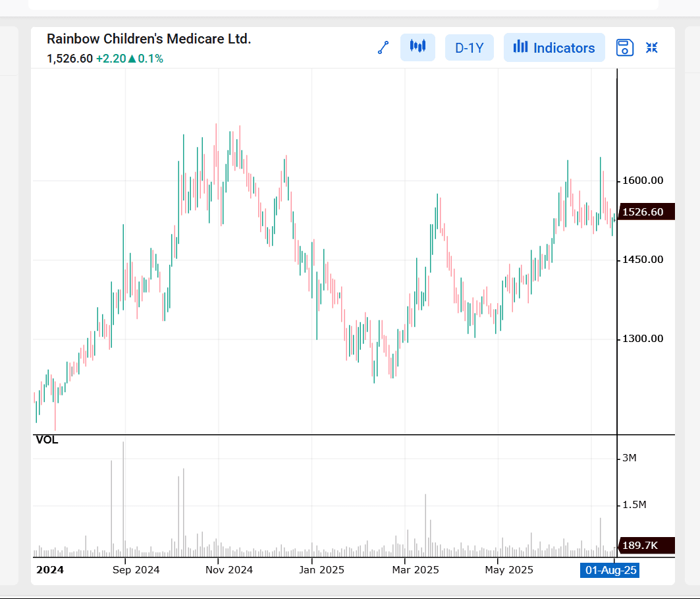Click the 3M volume axis label
700x599 pixels.
(x=630, y=458)
